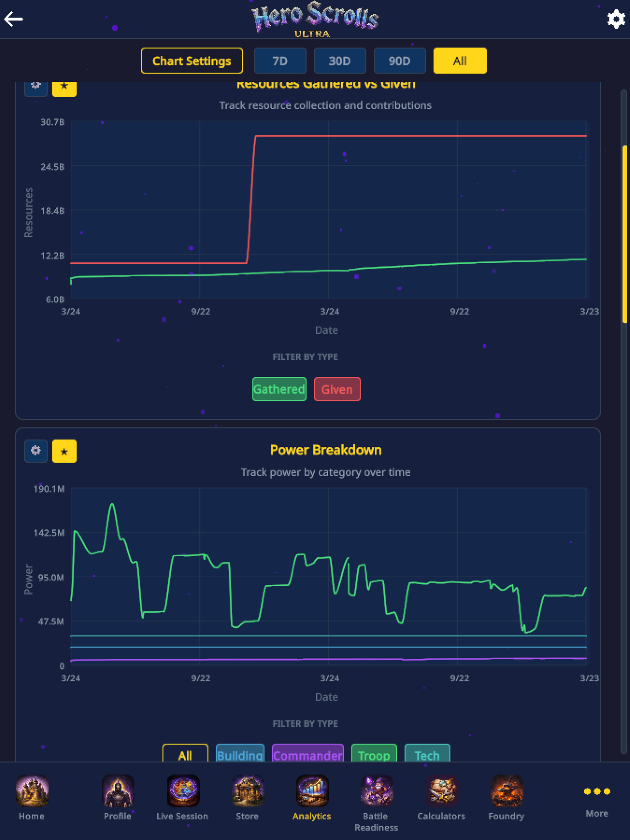Click the 30.7B axis label
Screen dimensions: 630x840
pos(52,122)
